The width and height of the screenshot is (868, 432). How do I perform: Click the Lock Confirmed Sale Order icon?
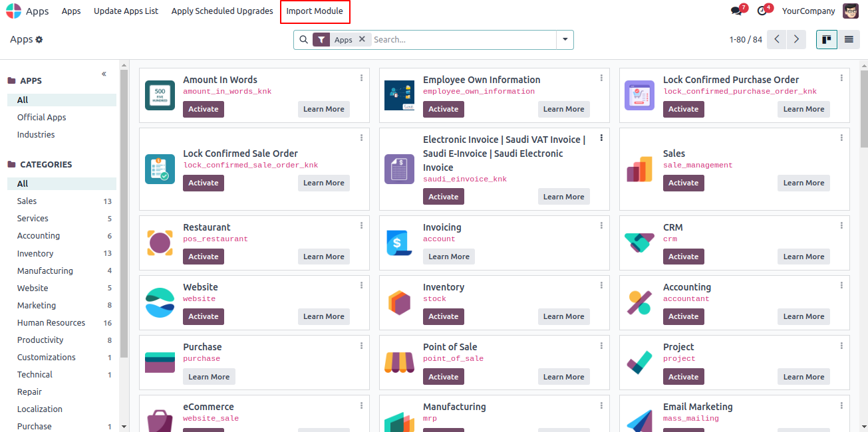160,169
